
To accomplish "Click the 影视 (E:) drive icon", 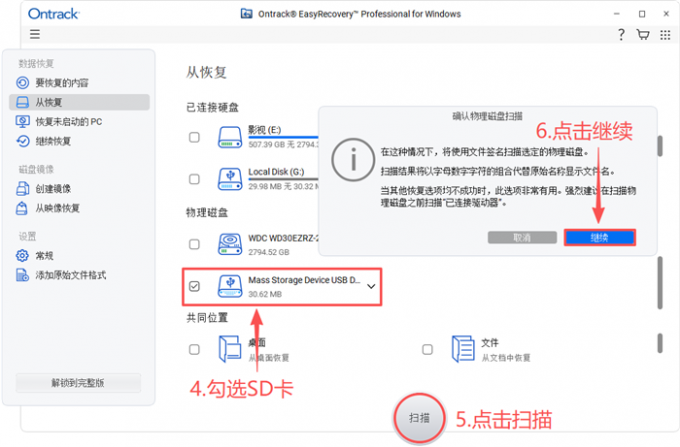I will point(230,137).
